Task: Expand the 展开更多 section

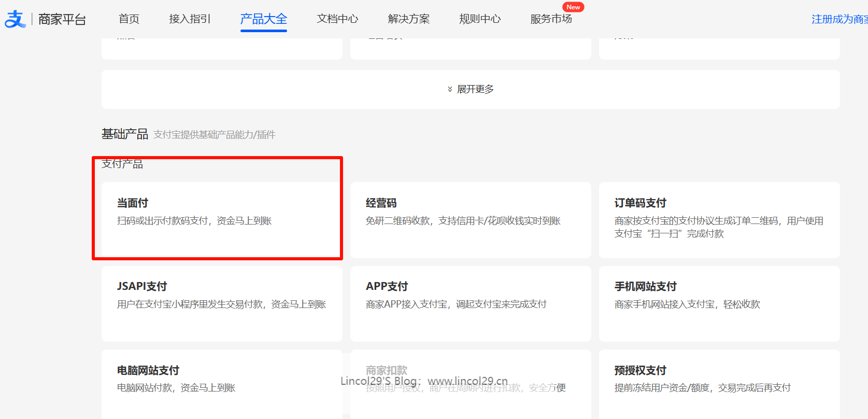Action: tap(475, 89)
